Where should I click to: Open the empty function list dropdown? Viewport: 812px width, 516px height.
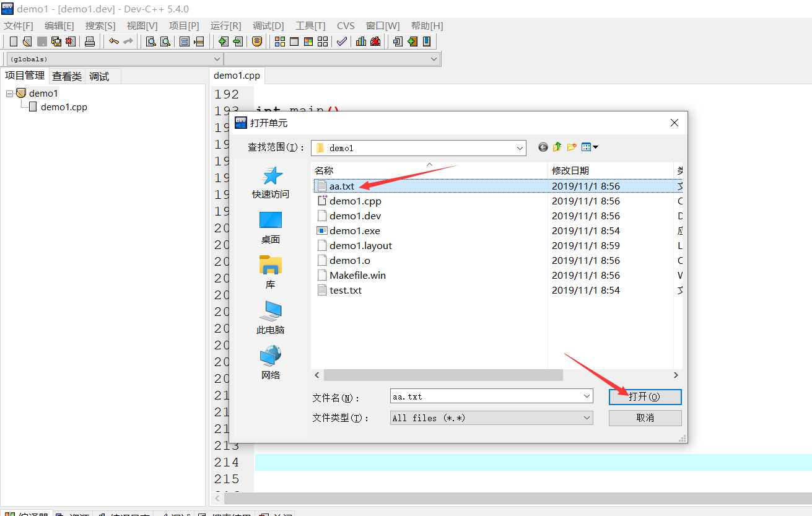[434, 59]
